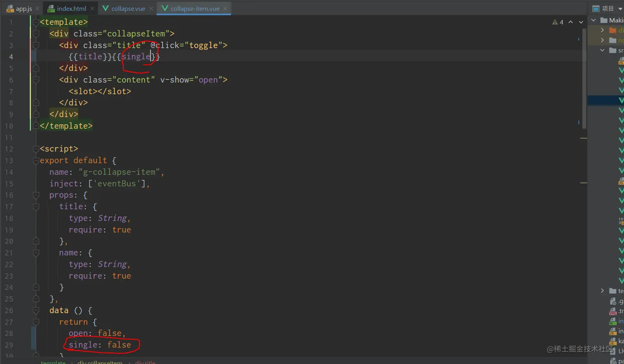Fold the name prop block at line 21
This screenshot has height=364, width=624.
coord(36,253)
